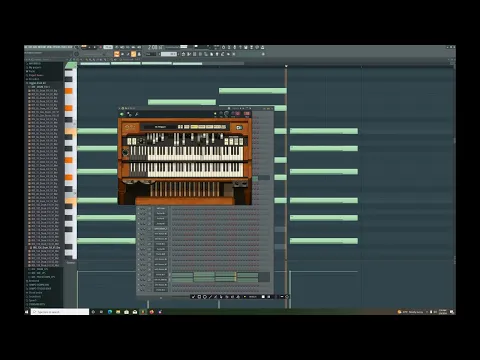Click the topmost green note in the piano roll
This screenshot has height=360, width=480.
coord(252,91)
